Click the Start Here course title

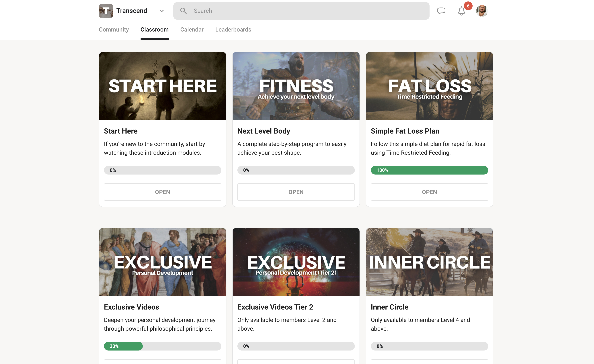click(121, 131)
